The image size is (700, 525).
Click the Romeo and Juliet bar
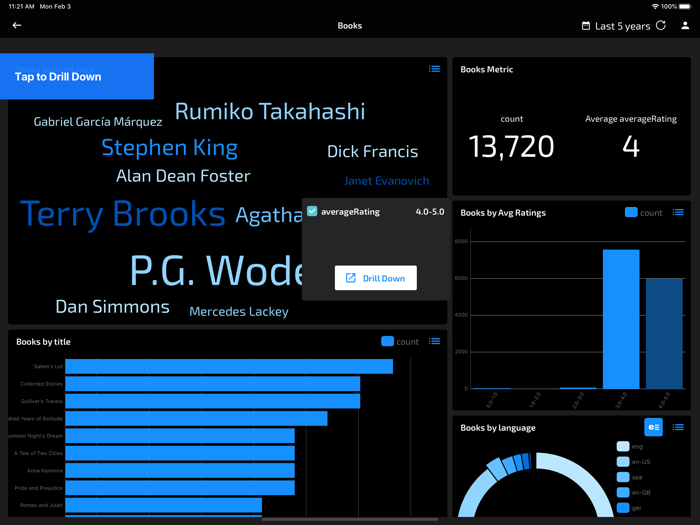(x=163, y=505)
